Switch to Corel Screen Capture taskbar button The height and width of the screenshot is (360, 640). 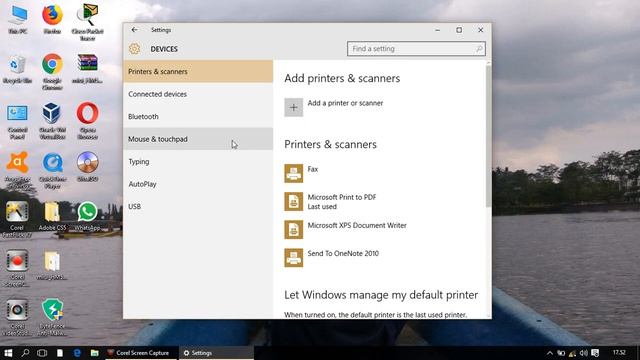pos(142,353)
